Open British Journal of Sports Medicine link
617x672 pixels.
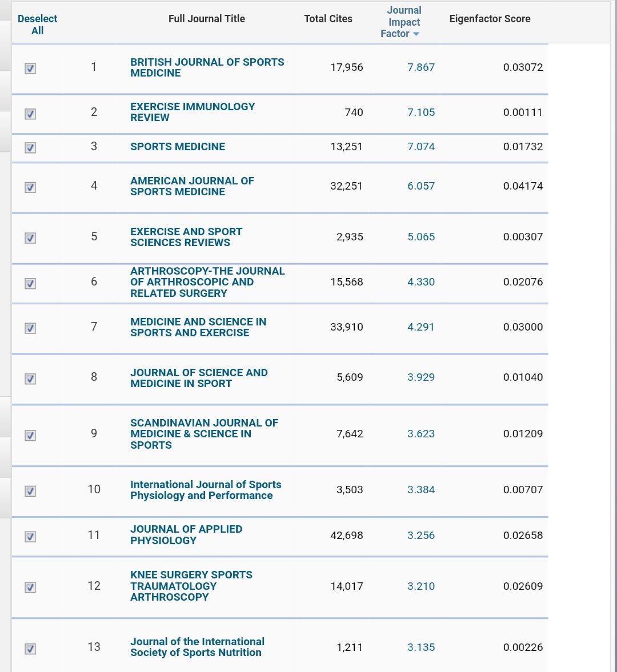[x=207, y=67]
